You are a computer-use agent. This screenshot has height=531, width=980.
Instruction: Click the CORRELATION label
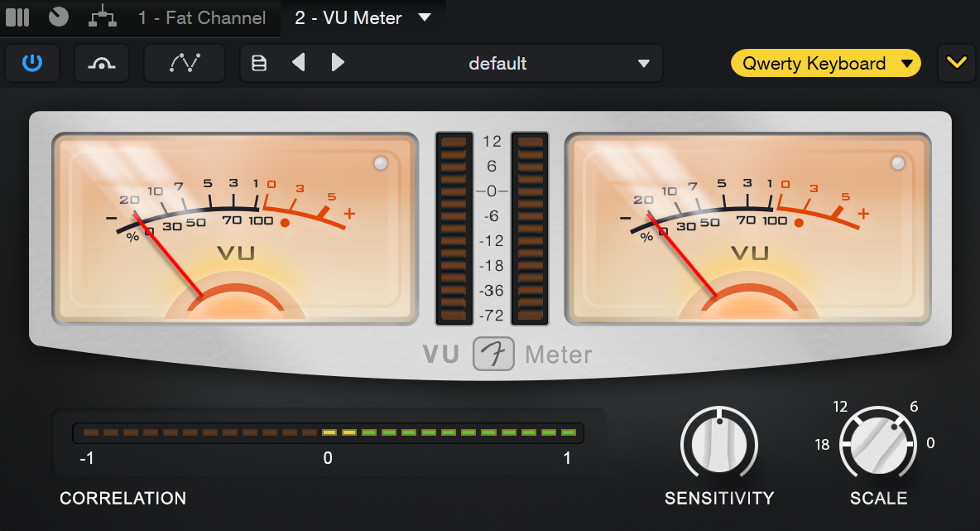tap(123, 499)
